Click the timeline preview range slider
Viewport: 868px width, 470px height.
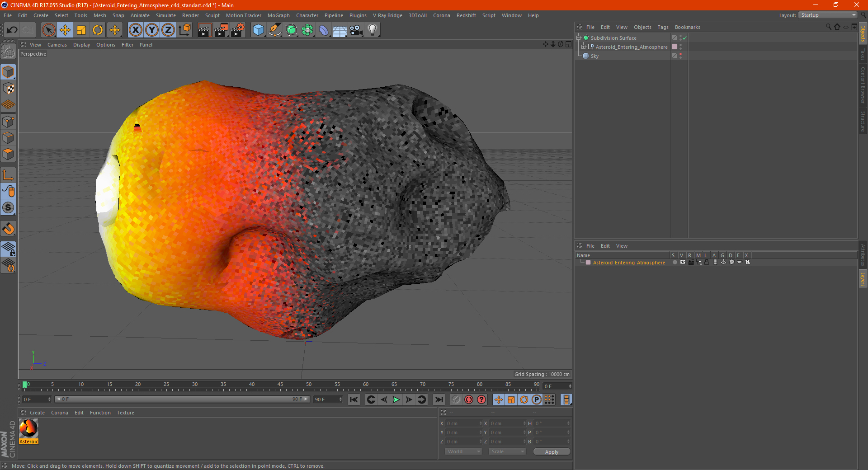(182, 399)
